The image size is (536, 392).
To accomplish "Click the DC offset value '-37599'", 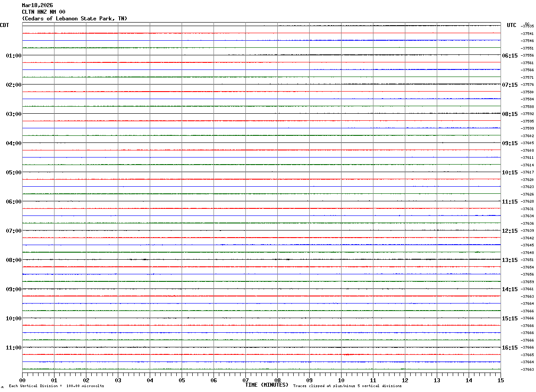I will point(527,128).
